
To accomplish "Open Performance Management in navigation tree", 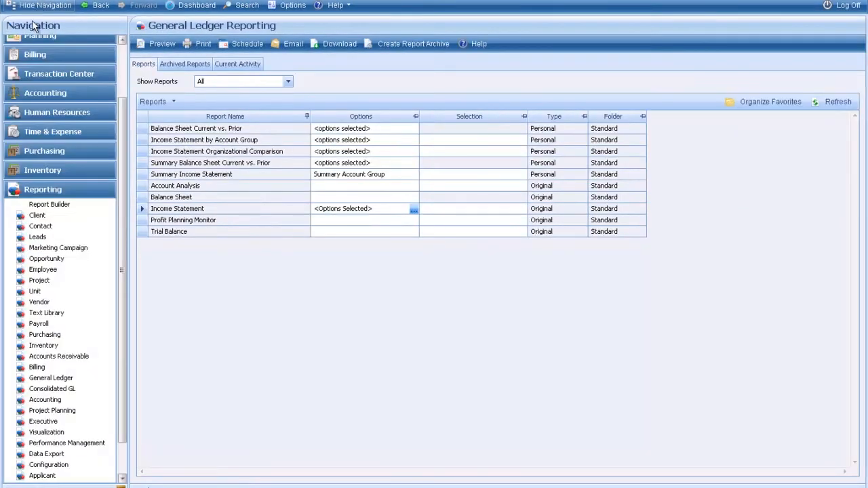I will pos(67,443).
